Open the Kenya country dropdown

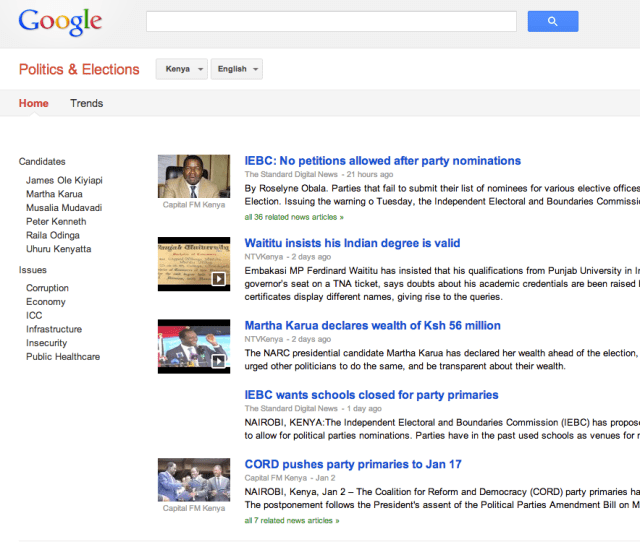[182, 69]
